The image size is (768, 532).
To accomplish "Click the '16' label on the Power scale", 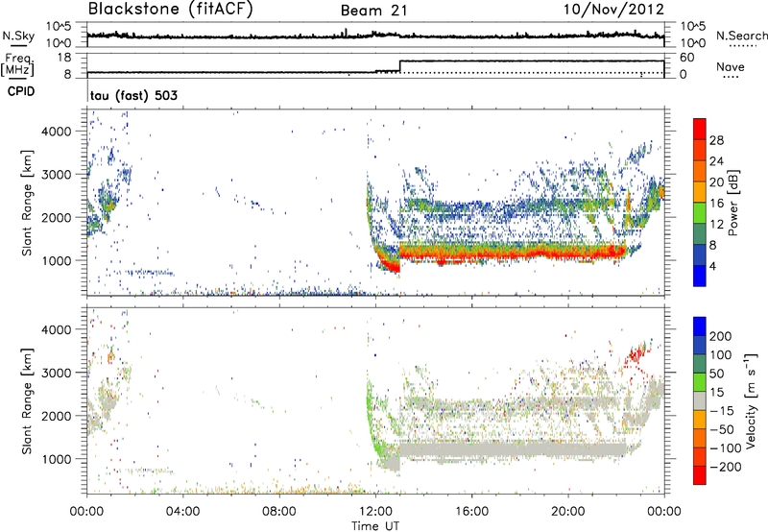I will [716, 204].
